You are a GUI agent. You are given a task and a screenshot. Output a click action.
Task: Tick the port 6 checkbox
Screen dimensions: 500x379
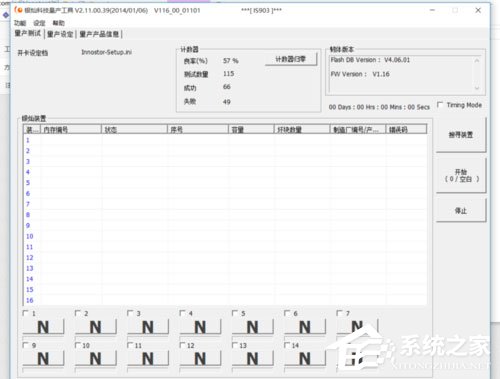tap(287, 313)
